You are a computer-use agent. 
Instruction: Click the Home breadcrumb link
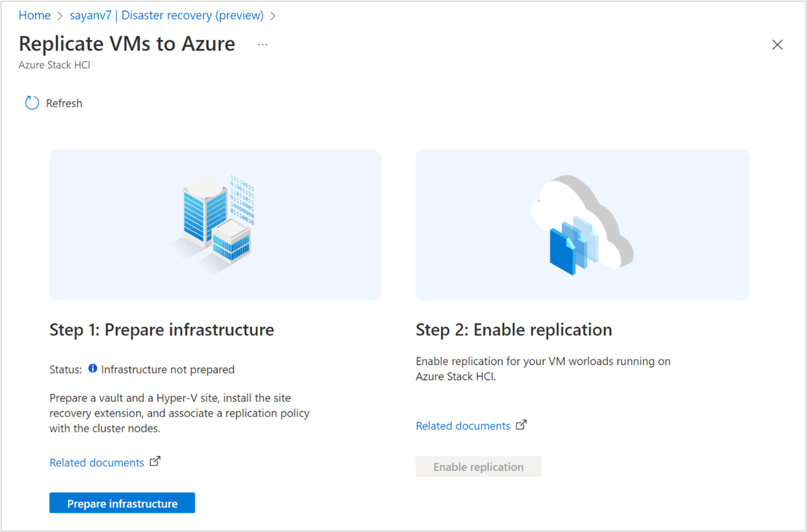click(x=34, y=15)
